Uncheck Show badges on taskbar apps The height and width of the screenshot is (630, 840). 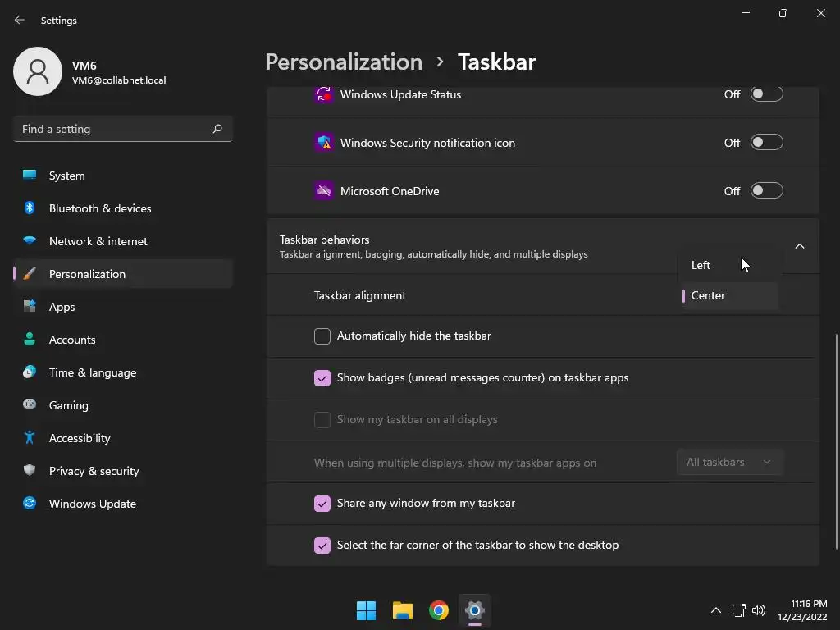[322, 377]
